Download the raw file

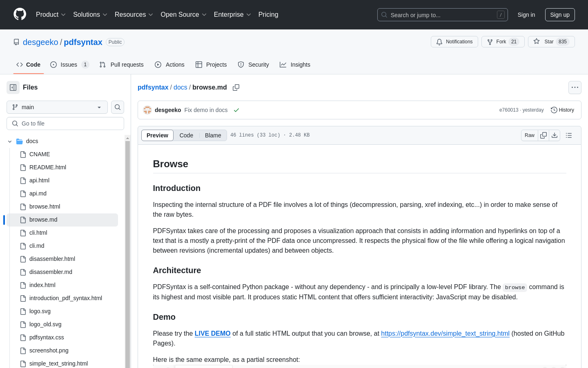point(555,135)
